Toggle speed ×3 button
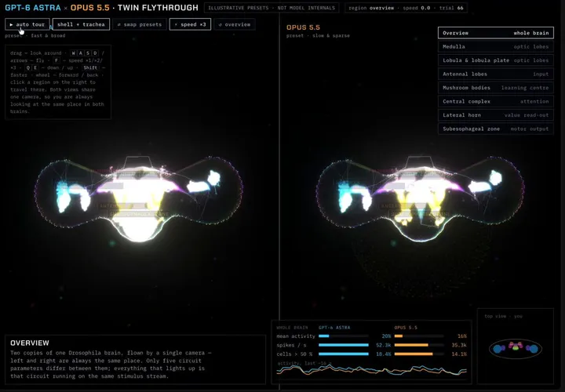This screenshot has width=565, height=392. coord(190,24)
